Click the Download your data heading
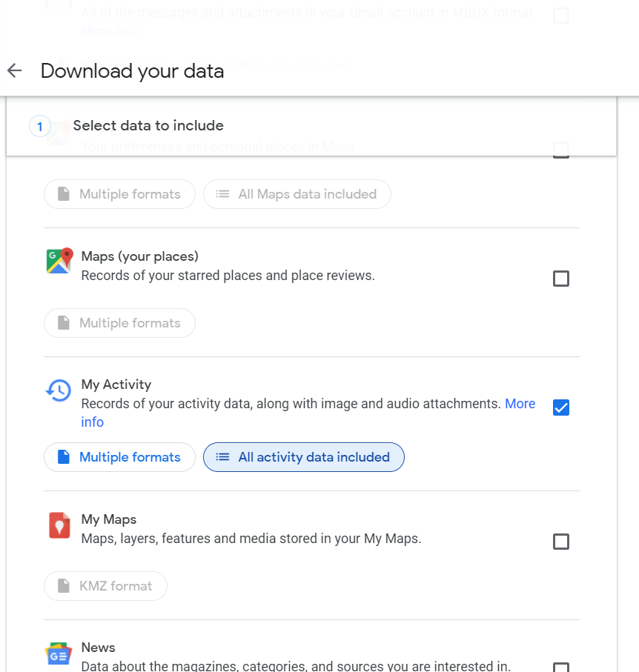639x672 pixels. pos(132,71)
